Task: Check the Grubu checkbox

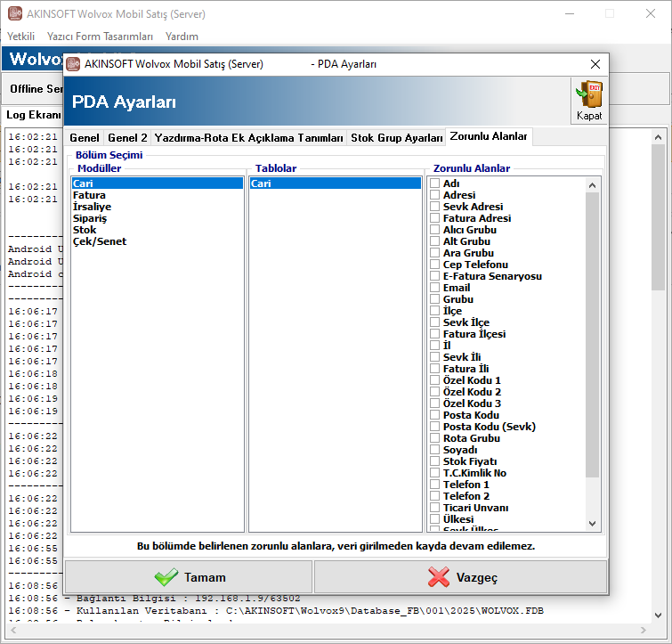Action: (x=434, y=299)
